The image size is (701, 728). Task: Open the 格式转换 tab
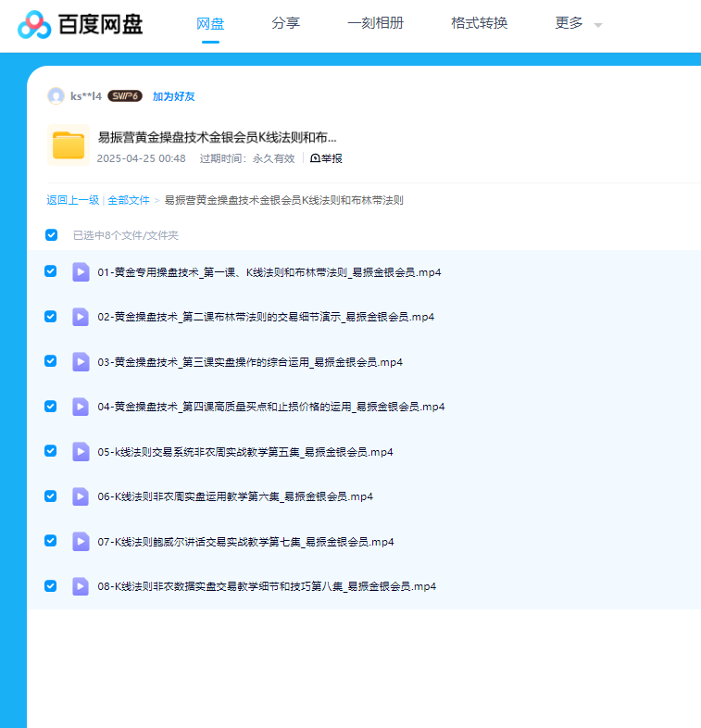pyautogui.click(x=479, y=24)
